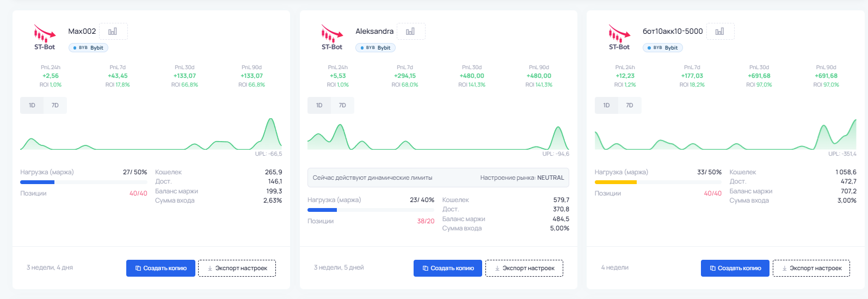
Task: Click the бот10акк10-5000 bot name
Action: pyautogui.click(x=673, y=32)
